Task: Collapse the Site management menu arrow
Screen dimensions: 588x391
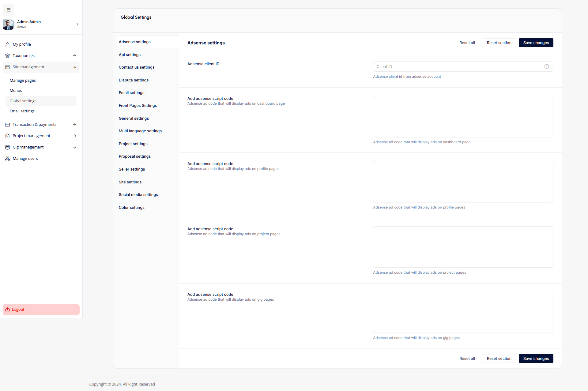Action: [x=75, y=67]
